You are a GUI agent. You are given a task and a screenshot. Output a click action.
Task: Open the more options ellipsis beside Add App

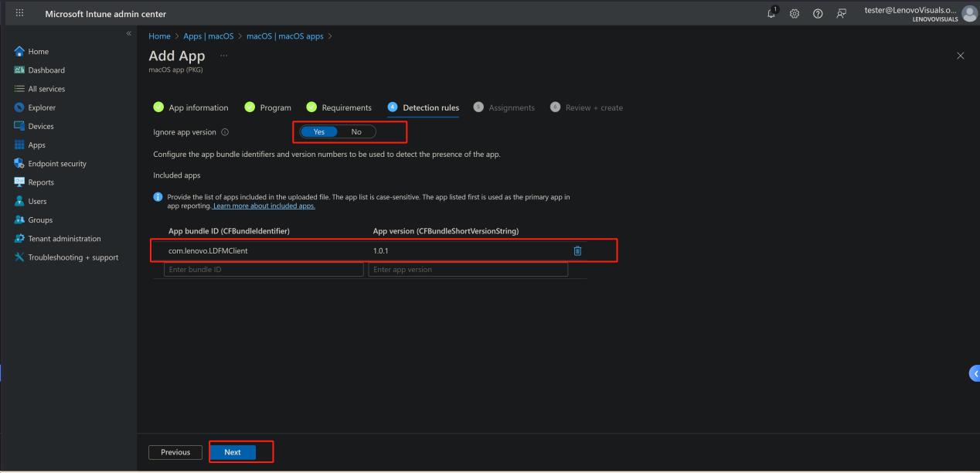click(x=224, y=56)
